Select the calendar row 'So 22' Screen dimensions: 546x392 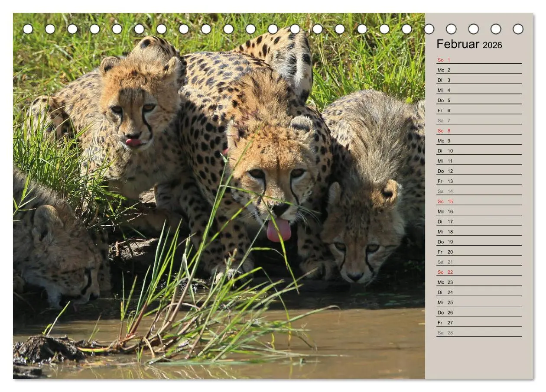[x=479, y=272]
